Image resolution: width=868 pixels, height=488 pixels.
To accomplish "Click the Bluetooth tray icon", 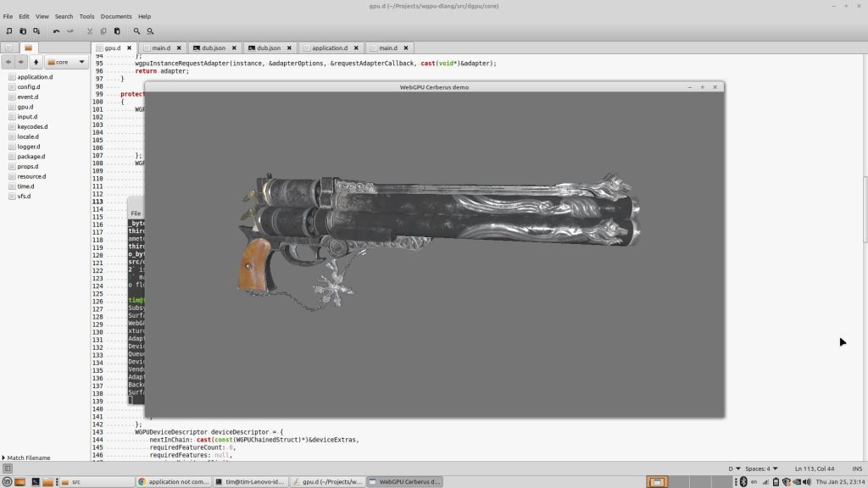I will click(x=743, y=482).
